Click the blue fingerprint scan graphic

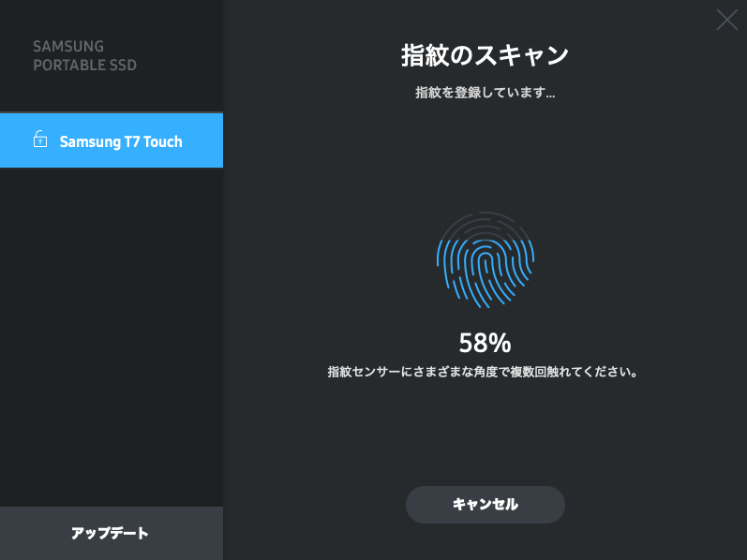click(485, 260)
